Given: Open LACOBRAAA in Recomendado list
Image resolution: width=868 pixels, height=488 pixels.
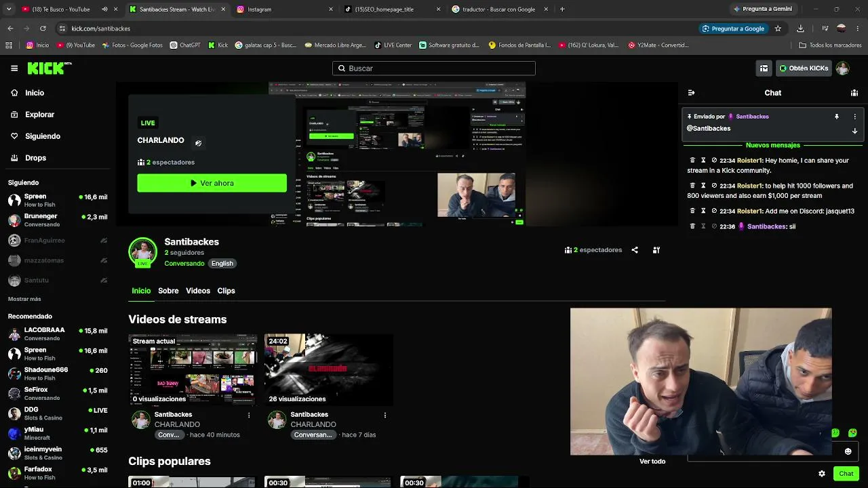Looking at the screenshot, I should click(58, 334).
